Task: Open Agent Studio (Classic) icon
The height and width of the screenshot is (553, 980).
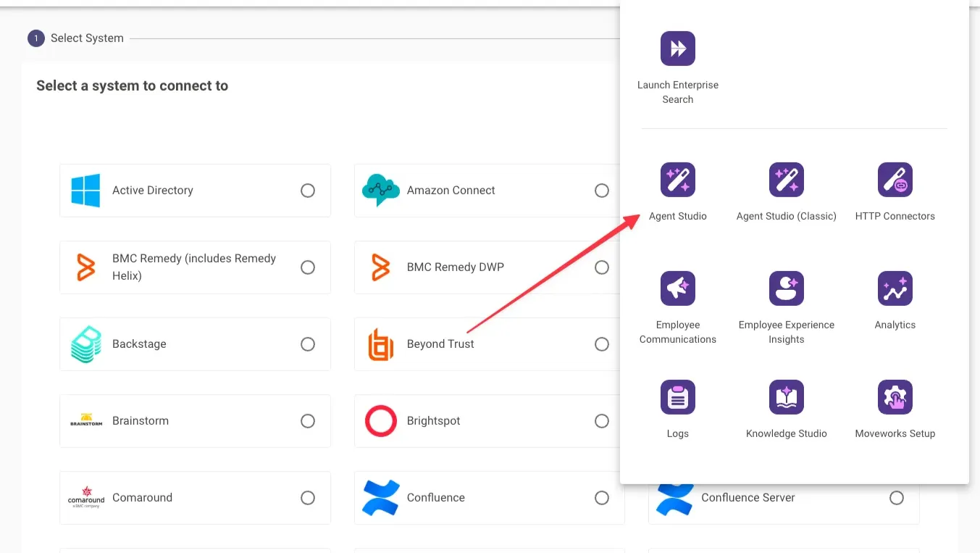Action: tap(787, 180)
